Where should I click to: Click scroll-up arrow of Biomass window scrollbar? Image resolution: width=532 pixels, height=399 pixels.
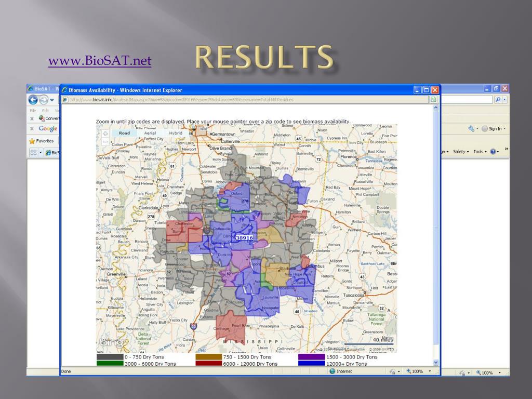(436, 108)
